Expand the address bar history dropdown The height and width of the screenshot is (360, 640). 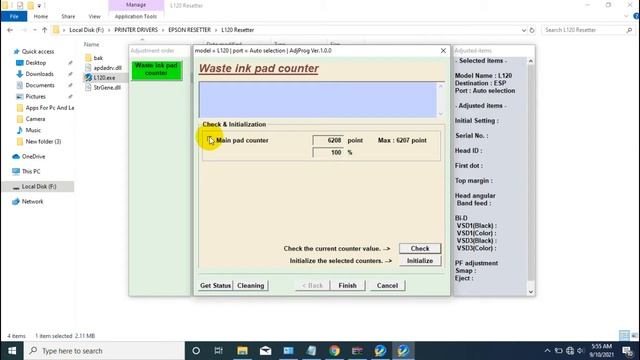pos(523,30)
